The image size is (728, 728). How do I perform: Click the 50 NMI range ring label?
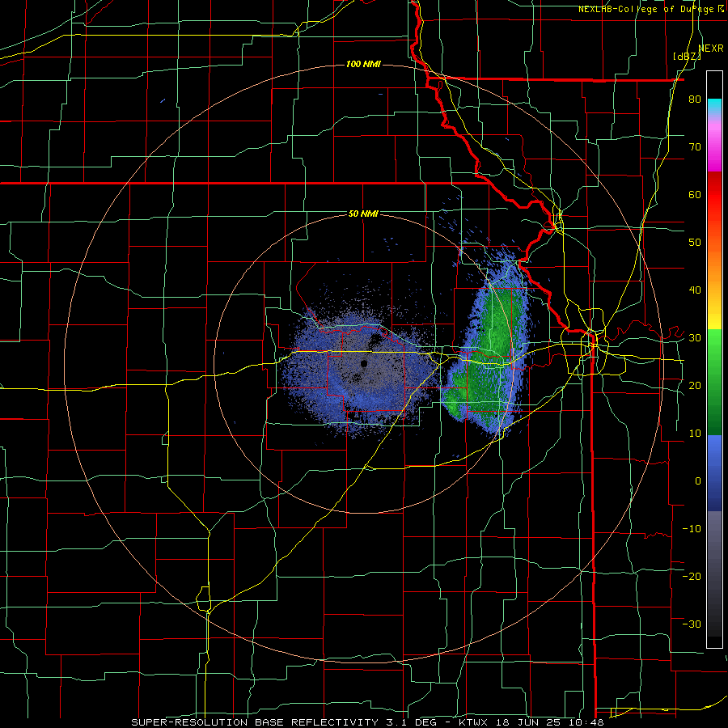coord(363,214)
